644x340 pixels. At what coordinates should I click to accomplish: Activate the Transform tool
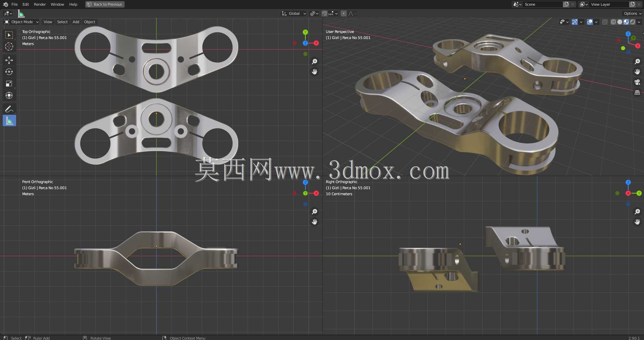pos(9,95)
